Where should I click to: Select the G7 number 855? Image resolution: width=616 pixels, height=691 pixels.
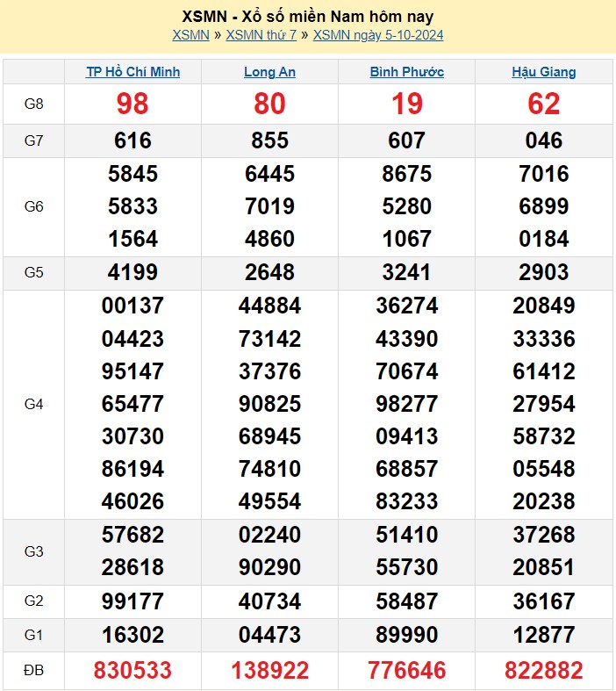coord(269,140)
